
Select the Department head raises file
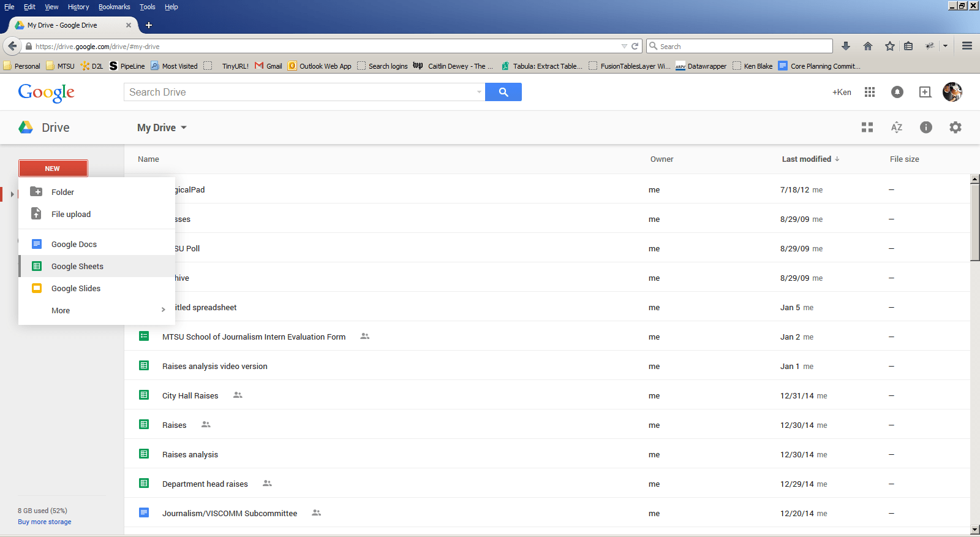tap(205, 484)
